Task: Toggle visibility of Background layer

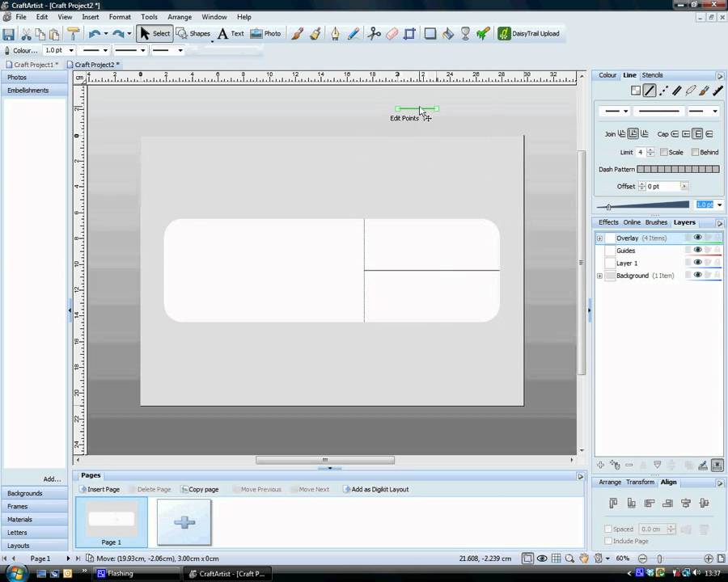Action: click(x=697, y=275)
